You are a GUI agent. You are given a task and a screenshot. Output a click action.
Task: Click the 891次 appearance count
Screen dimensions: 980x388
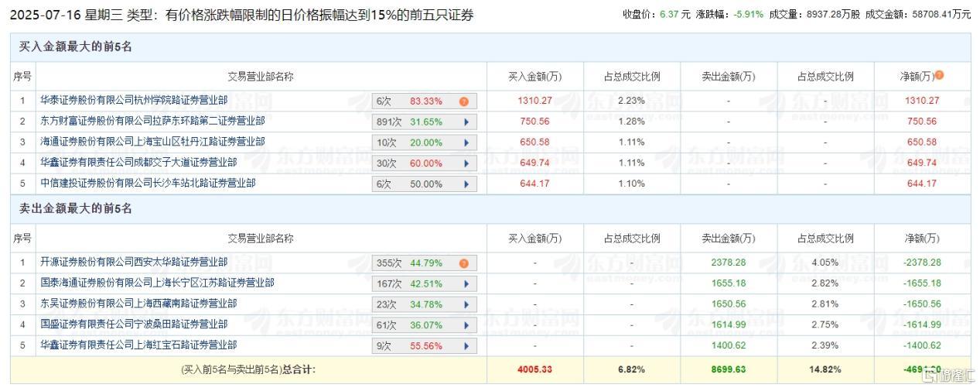click(x=388, y=122)
